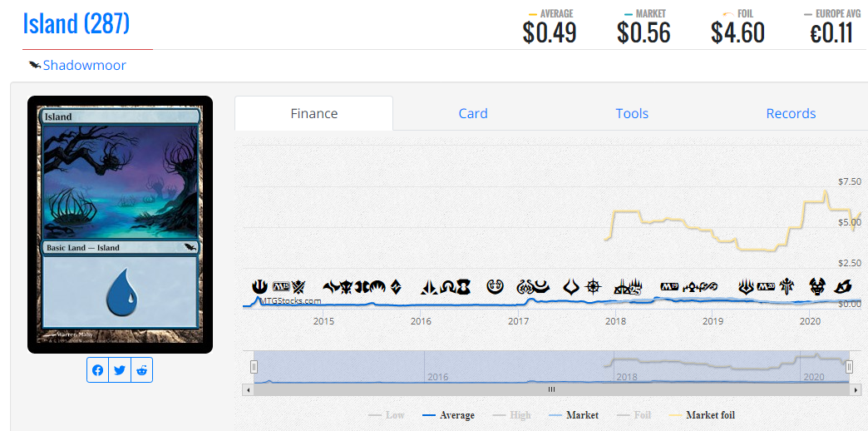
Task: Toggle the Average series in the legend
Action: pos(448,415)
